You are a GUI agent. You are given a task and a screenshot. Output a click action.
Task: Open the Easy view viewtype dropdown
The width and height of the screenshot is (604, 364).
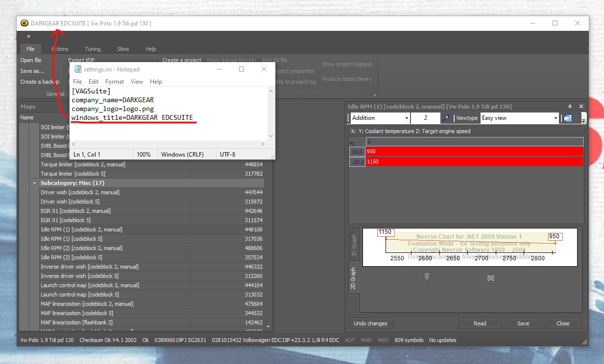point(556,118)
